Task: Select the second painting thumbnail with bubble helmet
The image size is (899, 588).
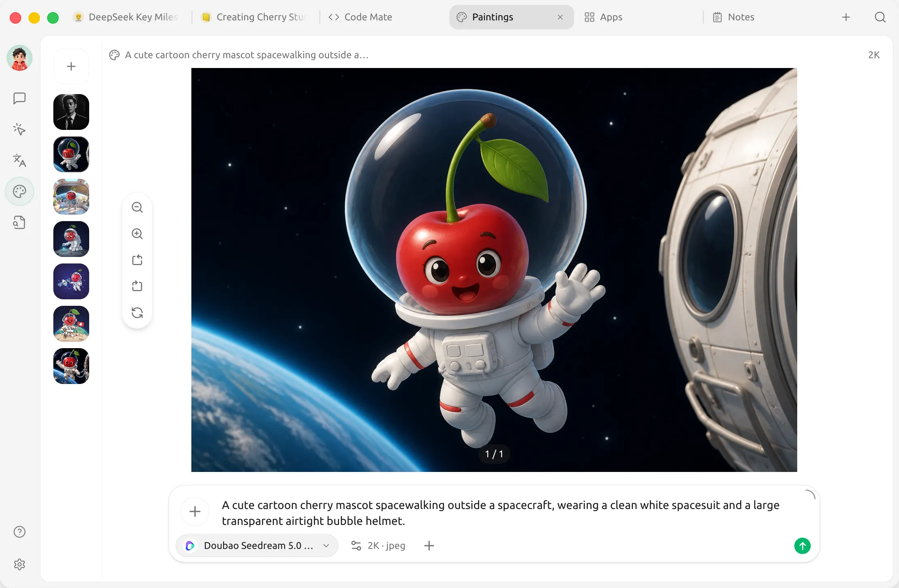Action: 71,154
